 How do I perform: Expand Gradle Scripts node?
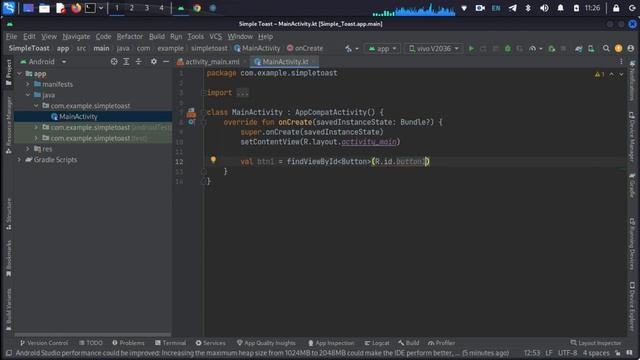pos(20,160)
